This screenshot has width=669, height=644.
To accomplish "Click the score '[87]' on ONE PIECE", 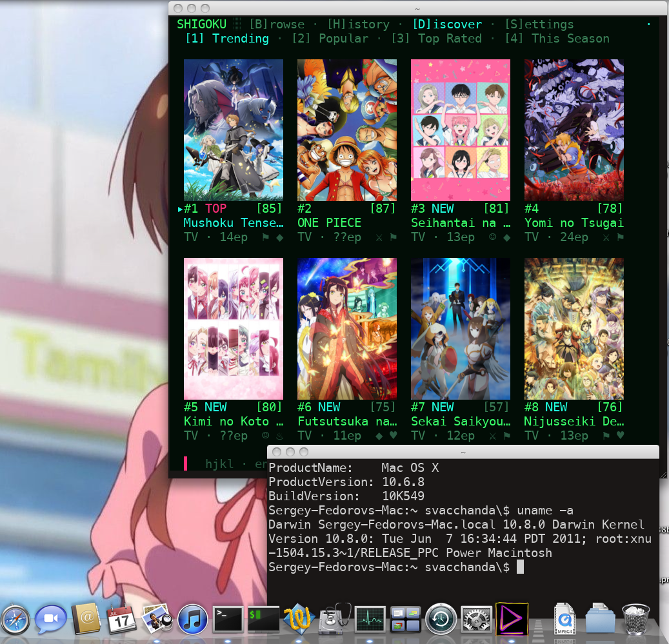I will [383, 209].
